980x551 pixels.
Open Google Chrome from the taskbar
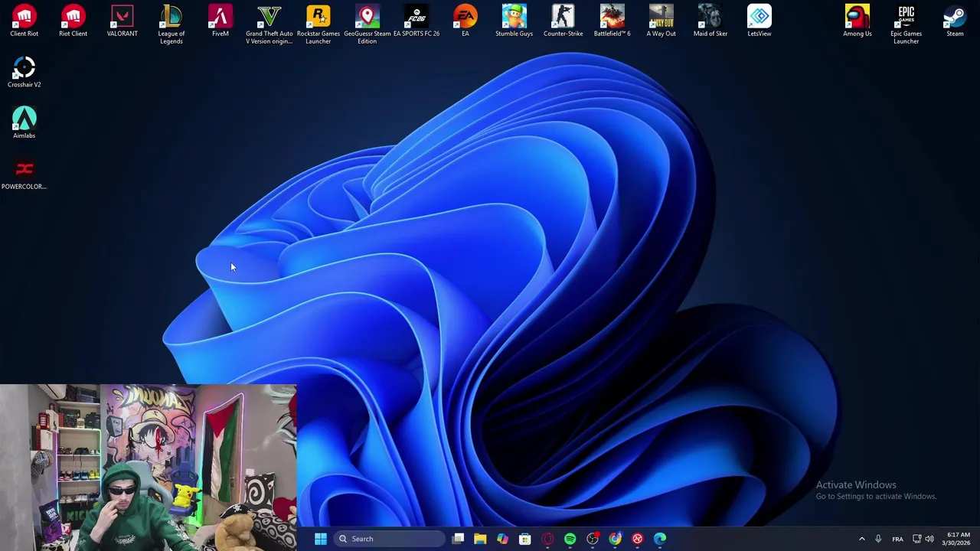point(615,539)
